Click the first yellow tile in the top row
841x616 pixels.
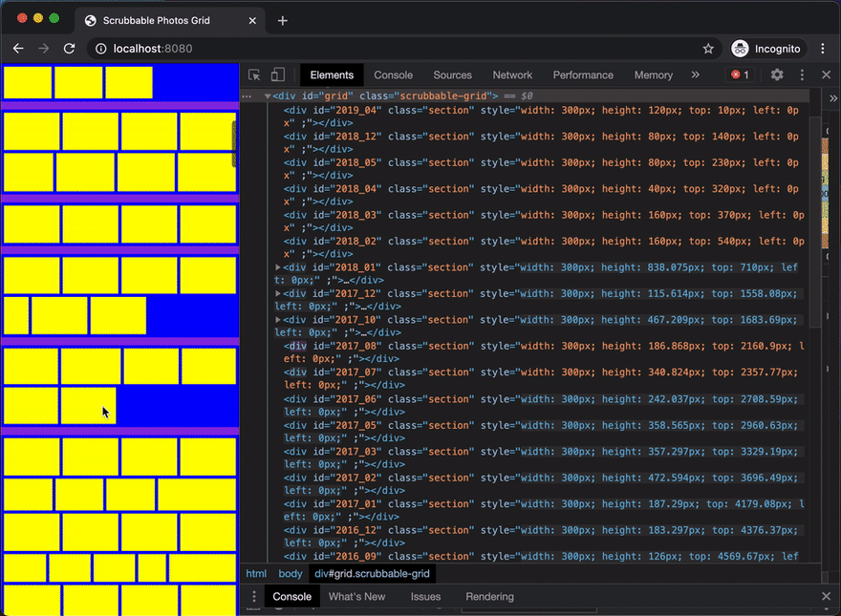(28, 82)
